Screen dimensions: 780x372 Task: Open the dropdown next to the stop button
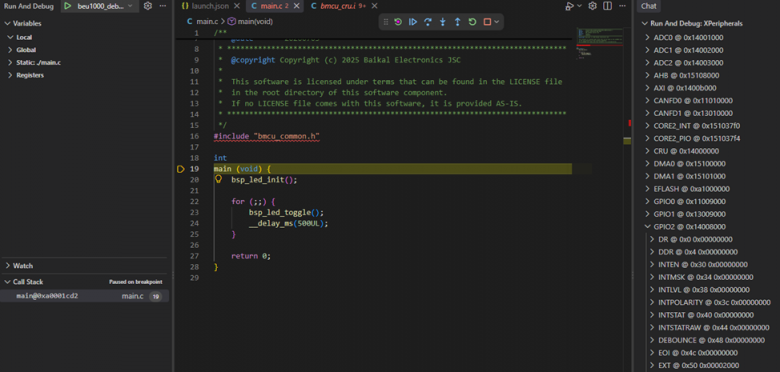pos(496,22)
